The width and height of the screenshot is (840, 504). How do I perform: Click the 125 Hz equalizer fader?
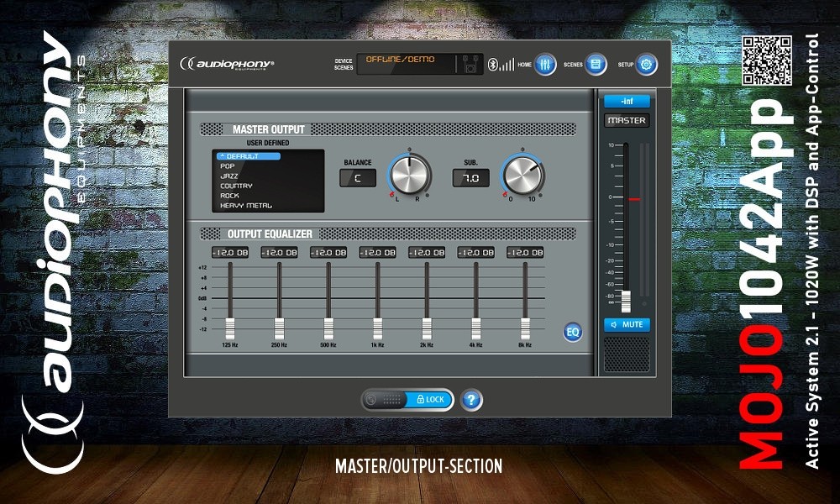(x=230, y=328)
